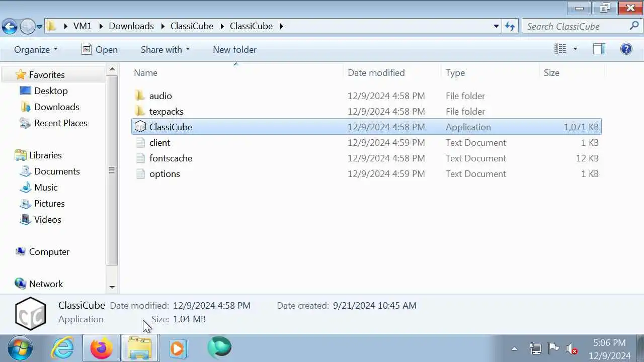The width and height of the screenshot is (644, 362).
Task: Show hidden system tray icons arrow
Action: click(x=514, y=348)
